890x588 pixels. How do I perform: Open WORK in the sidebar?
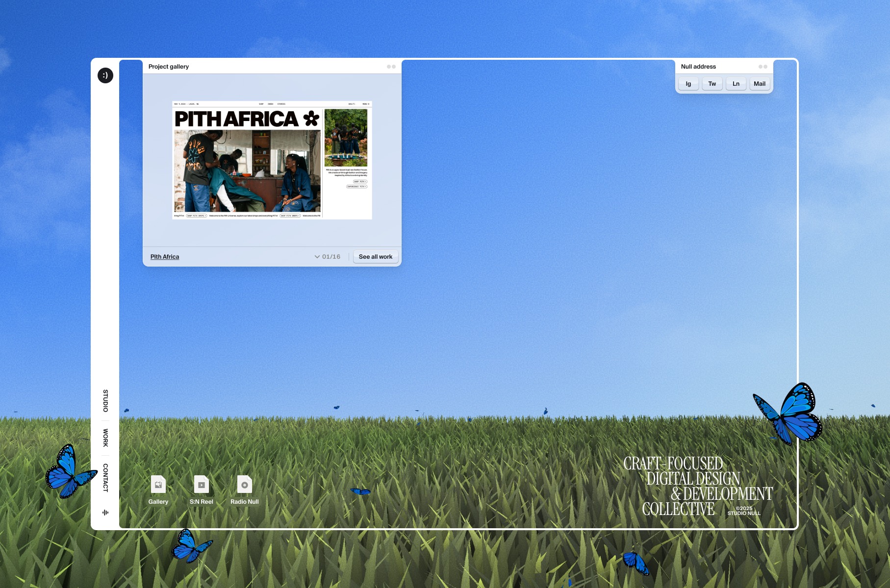pos(105,438)
